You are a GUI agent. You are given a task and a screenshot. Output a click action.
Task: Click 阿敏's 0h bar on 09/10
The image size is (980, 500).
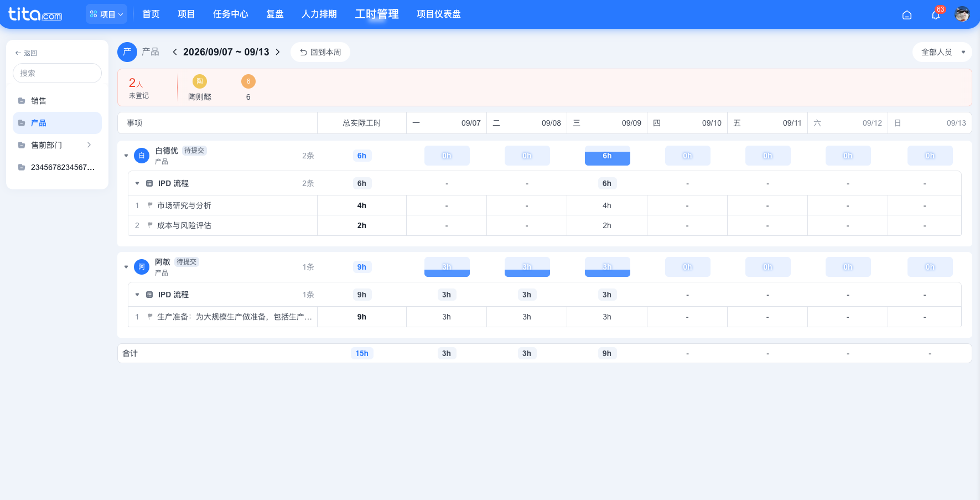[x=687, y=267]
